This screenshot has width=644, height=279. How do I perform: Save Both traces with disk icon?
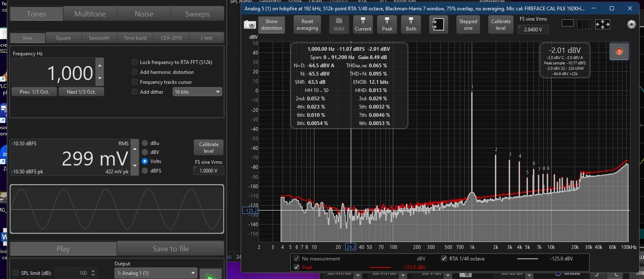(x=411, y=25)
